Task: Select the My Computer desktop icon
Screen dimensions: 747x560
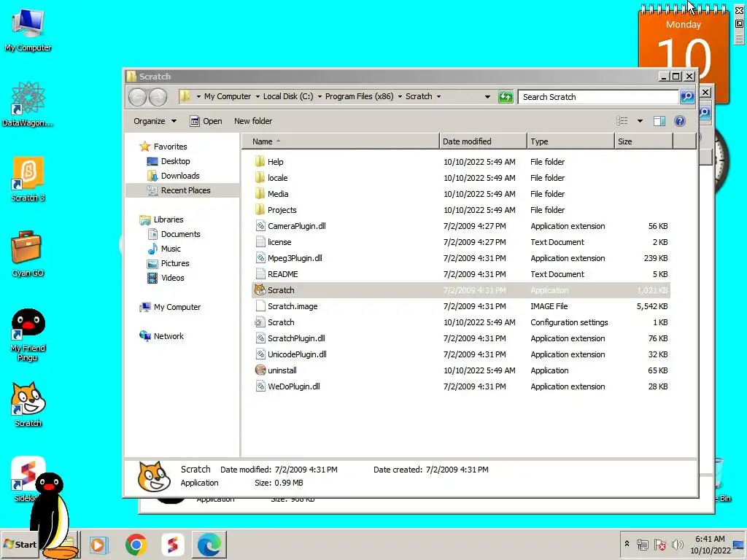Action: (x=28, y=31)
